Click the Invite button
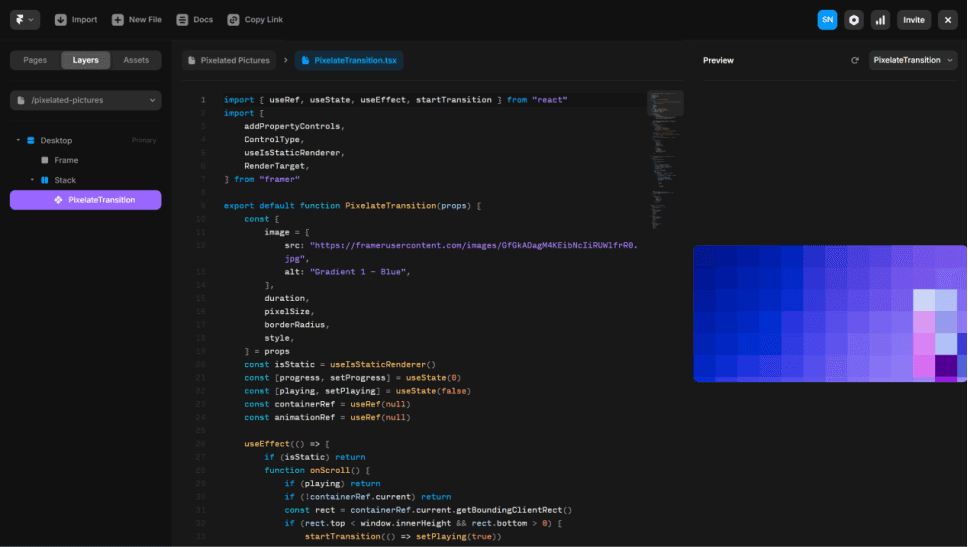 (914, 20)
